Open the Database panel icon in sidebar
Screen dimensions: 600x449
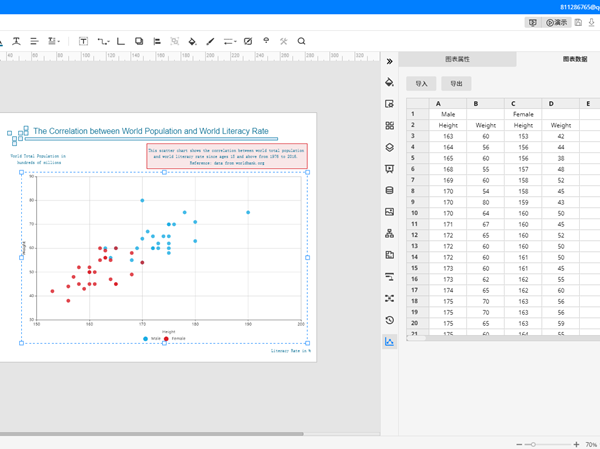coord(389,190)
